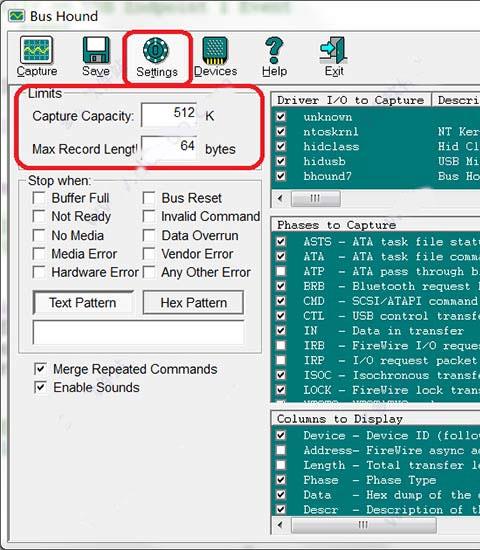
Task: Click the stop pattern text box
Action: [139, 332]
